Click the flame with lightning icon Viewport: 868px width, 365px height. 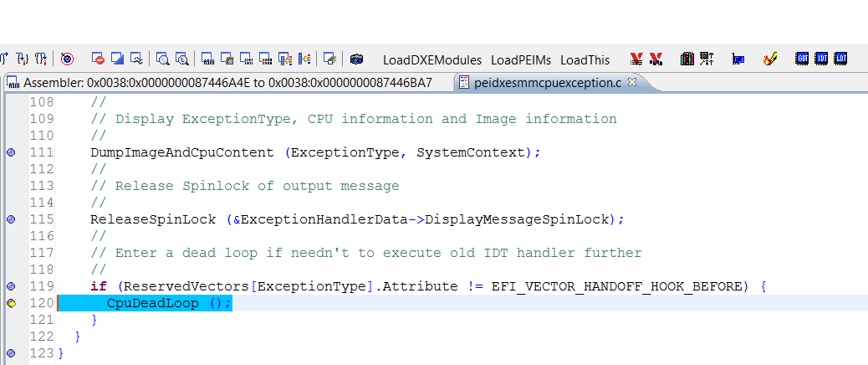770,58
